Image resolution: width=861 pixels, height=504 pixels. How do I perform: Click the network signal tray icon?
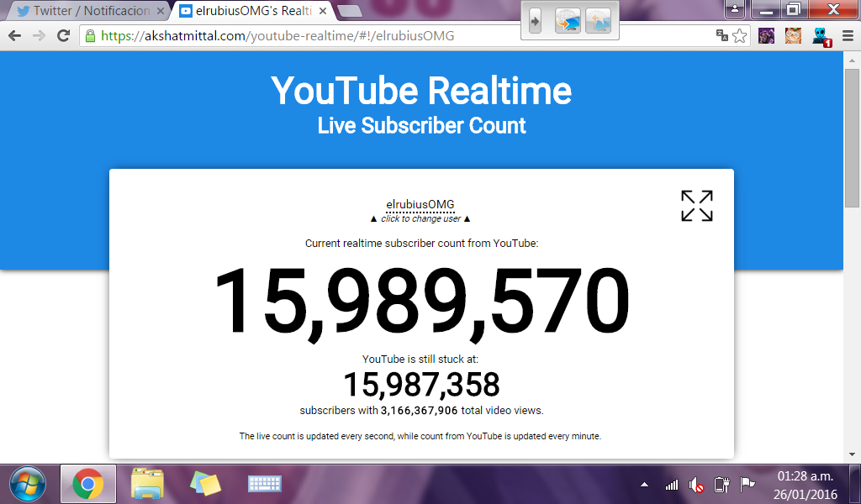click(672, 484)
